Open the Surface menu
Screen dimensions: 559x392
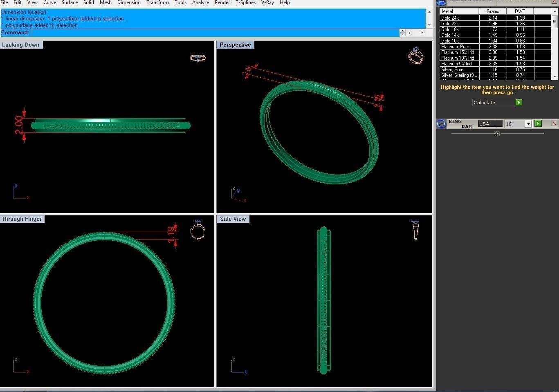tap(70, 2)
